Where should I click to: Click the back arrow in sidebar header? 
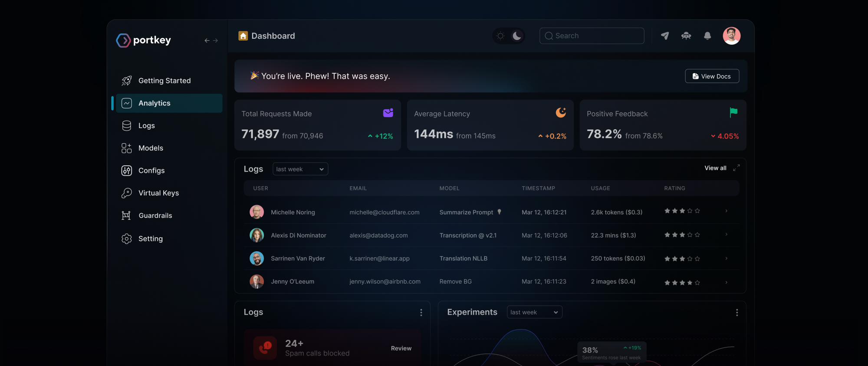(x=207, y=40)
